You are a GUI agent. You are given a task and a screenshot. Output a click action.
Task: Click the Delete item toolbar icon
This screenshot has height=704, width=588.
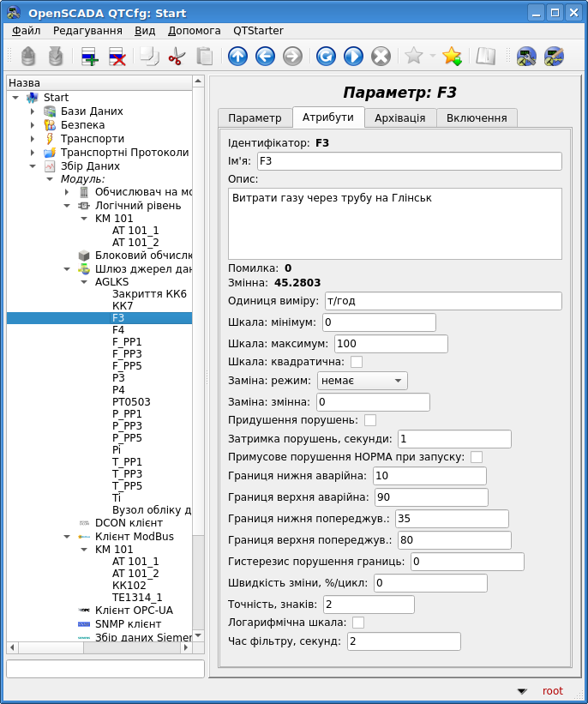117,57
